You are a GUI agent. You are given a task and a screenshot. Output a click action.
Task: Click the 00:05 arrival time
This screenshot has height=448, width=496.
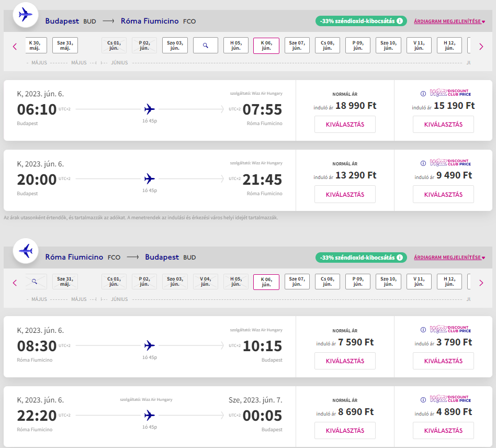pyautogui.click(x=262, y=416)
